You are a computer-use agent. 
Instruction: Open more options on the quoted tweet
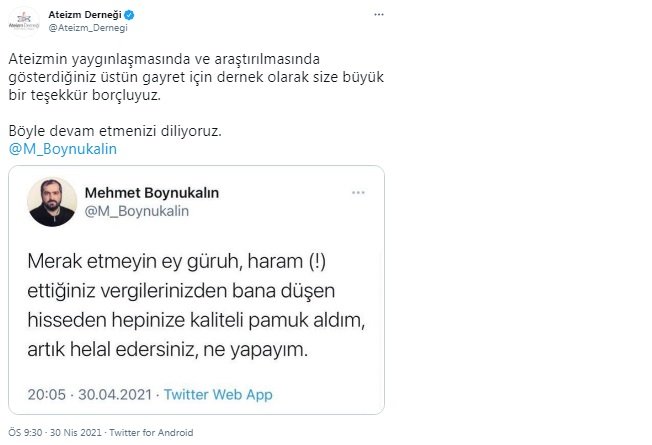pos(358,193)
